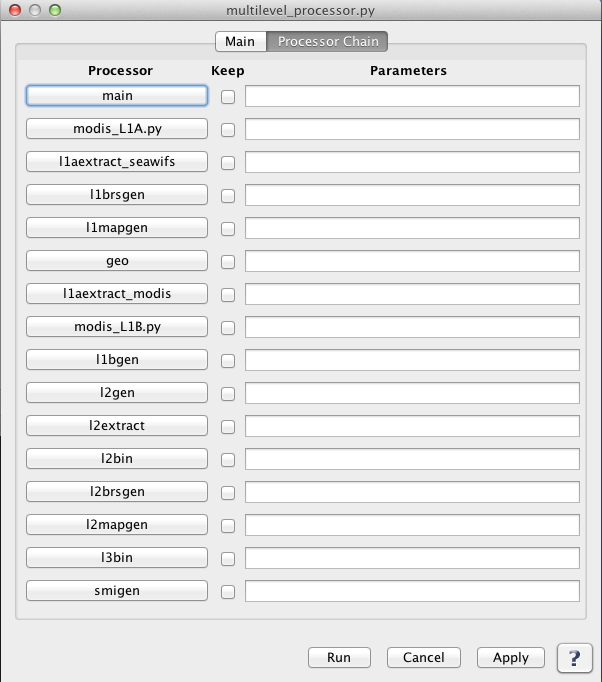This screenshot has width=602, height=682.
Task: Open the l2bin processor button
Action: [x=117, y=459]
